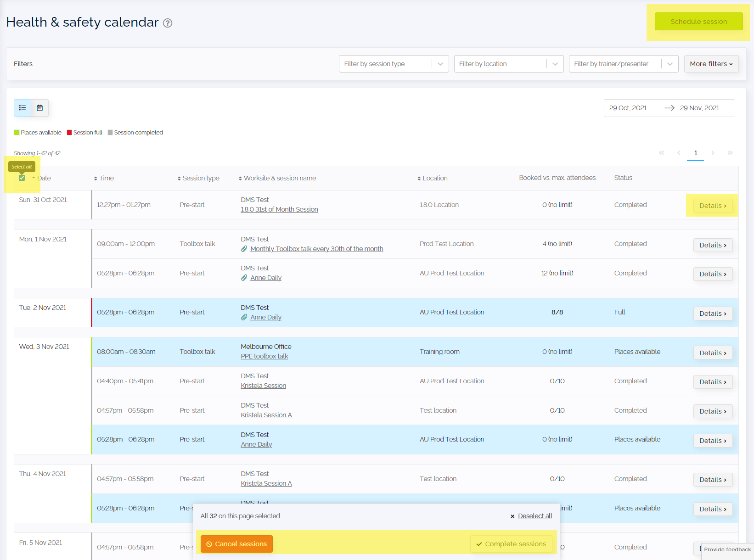The width and height of the screenshot is (754, 560).
Task: Open Filter by session type dropdown
Action: pos(394,64)
